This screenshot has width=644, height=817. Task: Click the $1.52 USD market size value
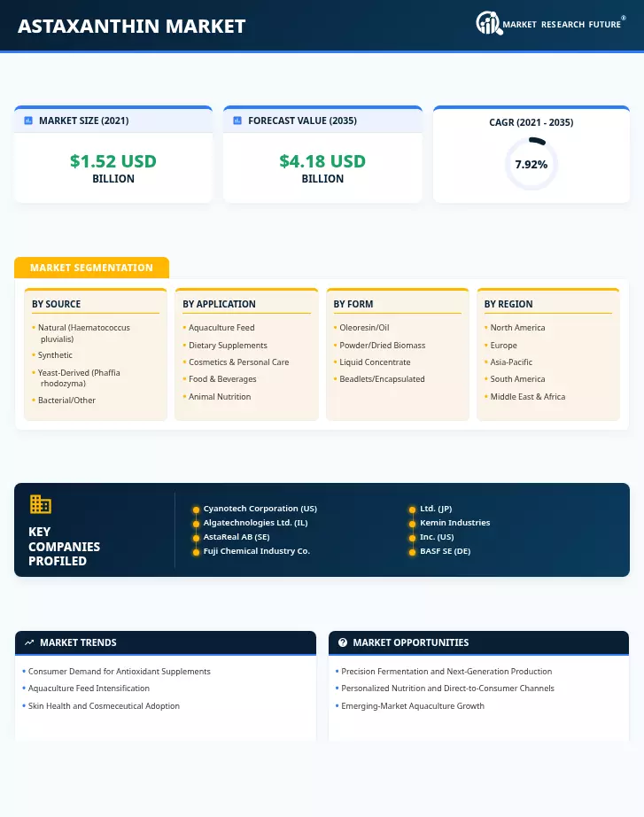(x=113, y=161)
